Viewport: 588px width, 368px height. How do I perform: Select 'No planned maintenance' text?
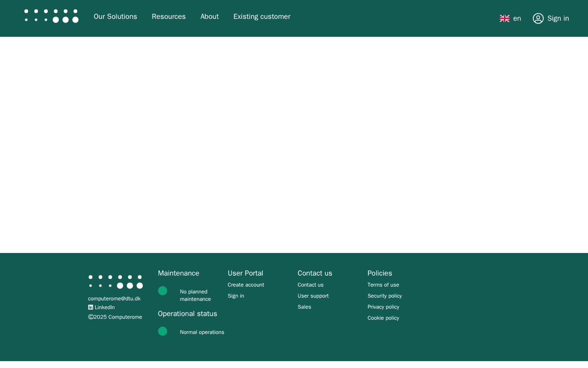[x=195, y=295]
